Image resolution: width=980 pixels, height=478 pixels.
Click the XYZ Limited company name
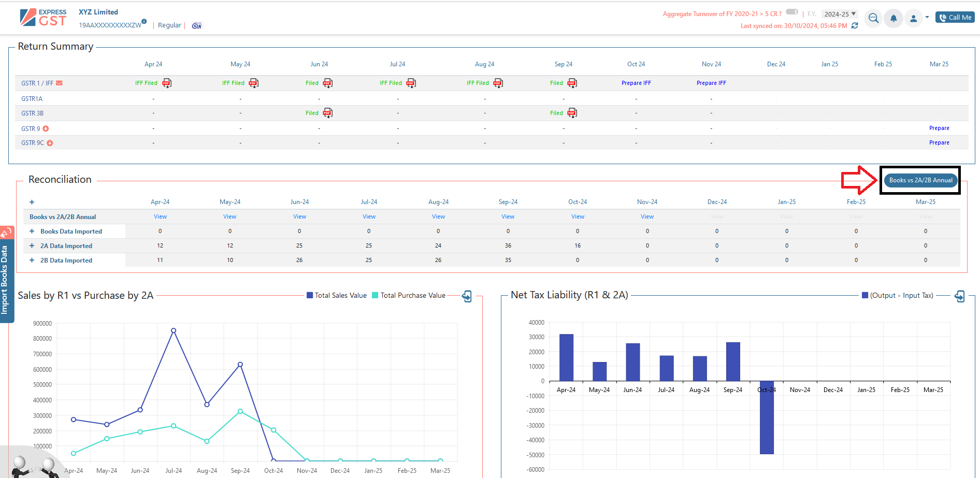click(98, 12)
